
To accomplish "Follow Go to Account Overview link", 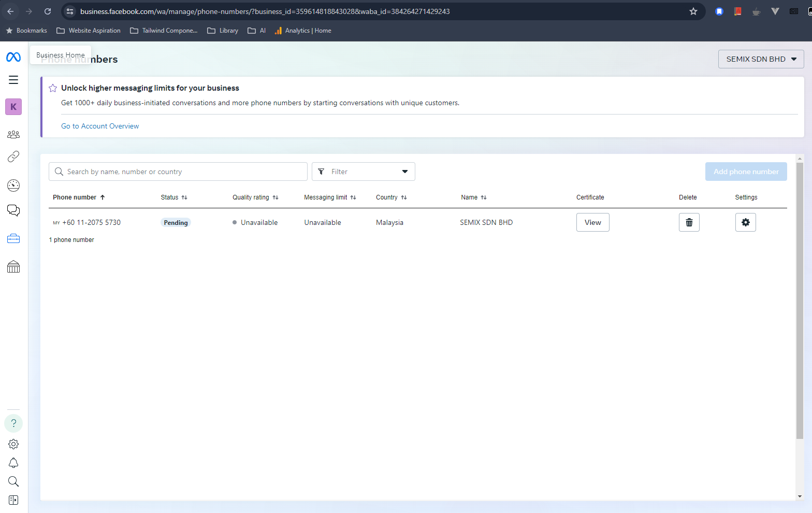I will (x=100, y=126).
